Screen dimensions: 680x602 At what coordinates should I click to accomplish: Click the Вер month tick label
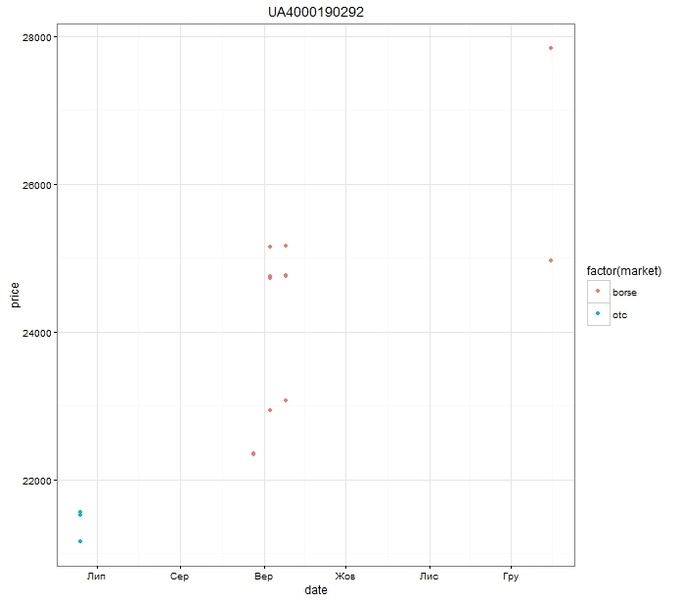click(264, 577)
